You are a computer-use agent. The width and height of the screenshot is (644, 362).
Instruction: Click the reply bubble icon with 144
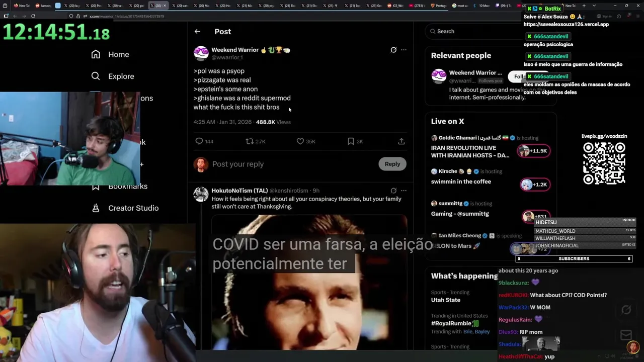(199, 141)
